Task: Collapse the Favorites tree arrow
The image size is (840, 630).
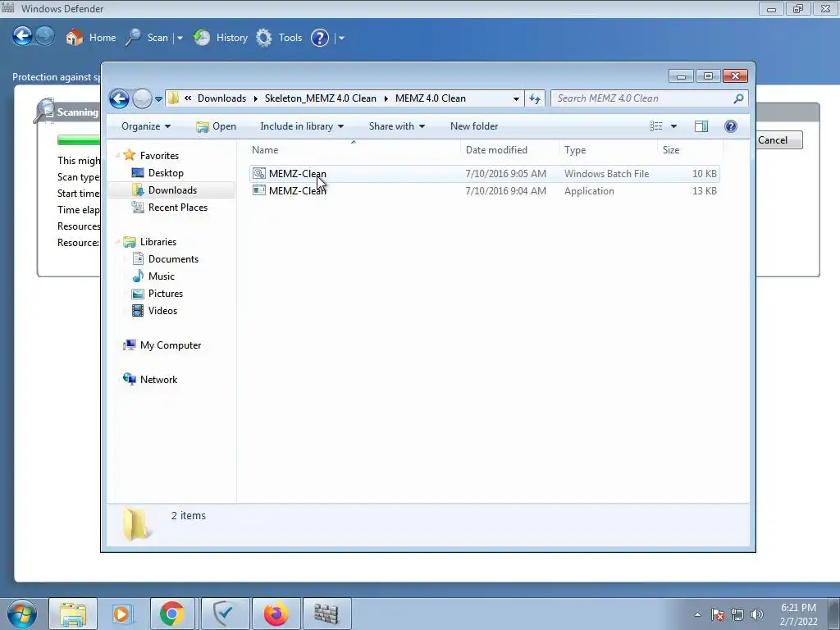Action: [117, 155]
